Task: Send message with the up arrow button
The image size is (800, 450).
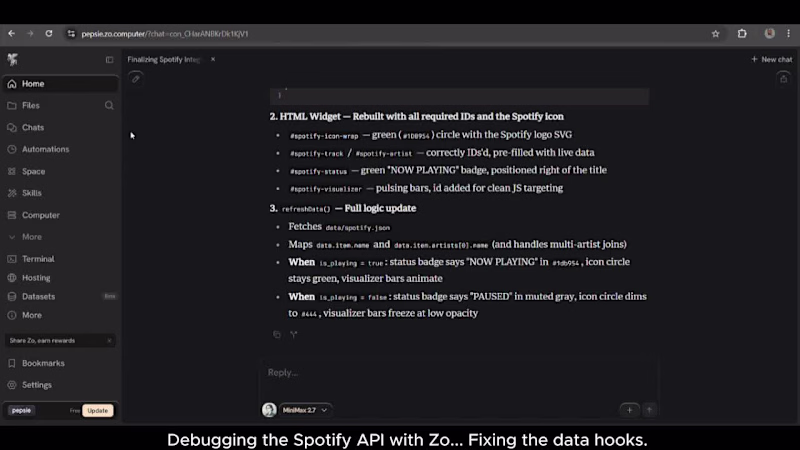Action: coord(649,410)
